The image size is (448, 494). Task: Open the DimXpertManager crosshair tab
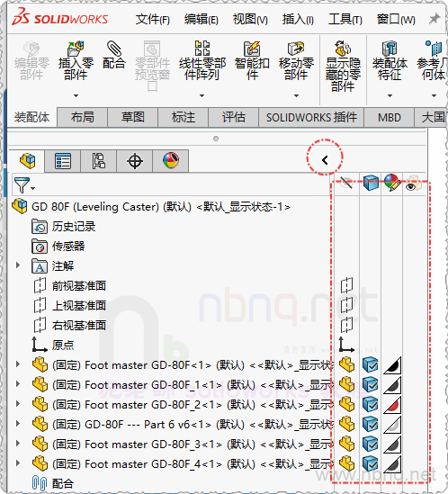135,161
